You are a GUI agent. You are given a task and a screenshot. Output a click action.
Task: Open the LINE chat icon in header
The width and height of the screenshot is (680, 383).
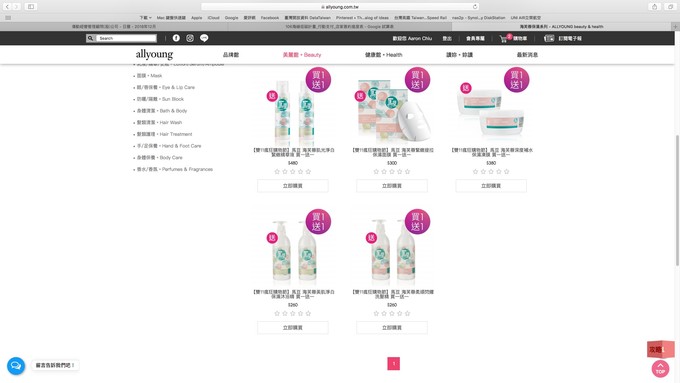204,38
